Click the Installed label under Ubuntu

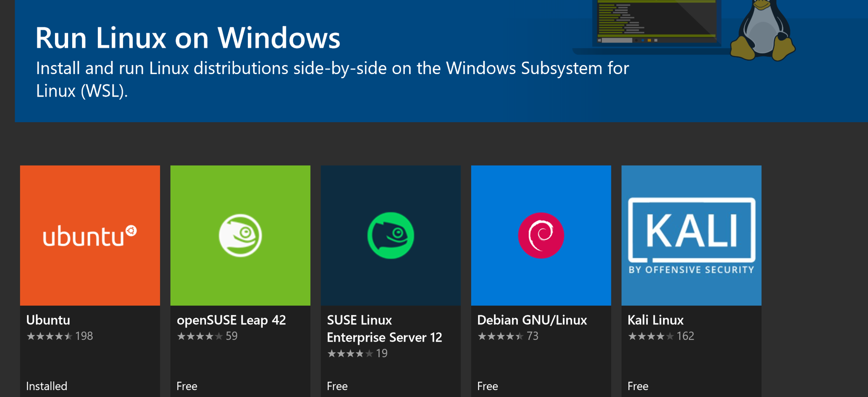pyautogui.click(x=47, y=386)
